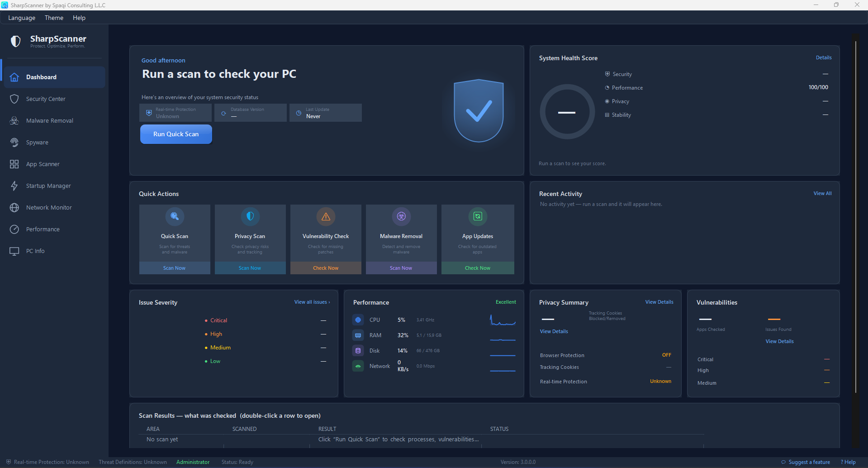This screenshot has height=468, width=868.
Task: Click Version: 3.0.0.0 in the status bar
Action: click(518, 462)
